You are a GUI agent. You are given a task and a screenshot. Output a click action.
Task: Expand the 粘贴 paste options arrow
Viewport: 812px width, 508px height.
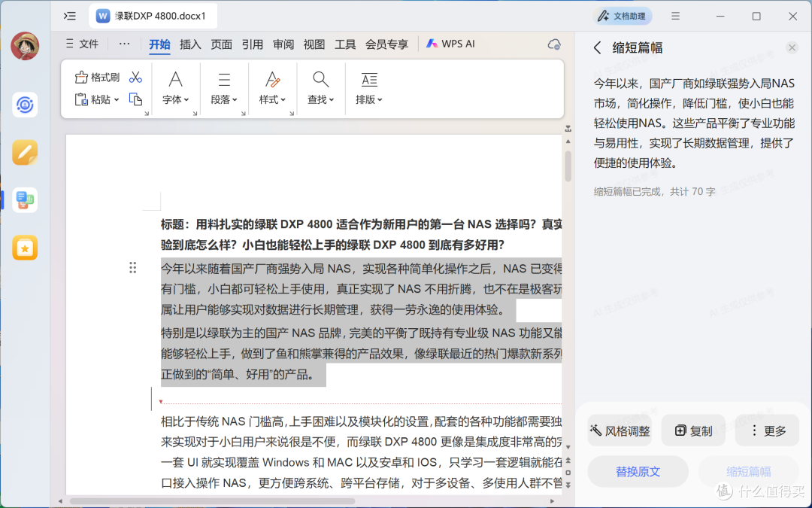click(117, 99)
